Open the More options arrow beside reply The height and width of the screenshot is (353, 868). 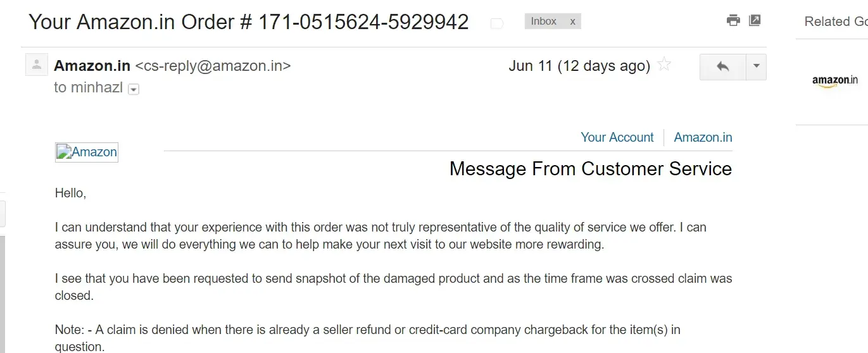(756, 66)
